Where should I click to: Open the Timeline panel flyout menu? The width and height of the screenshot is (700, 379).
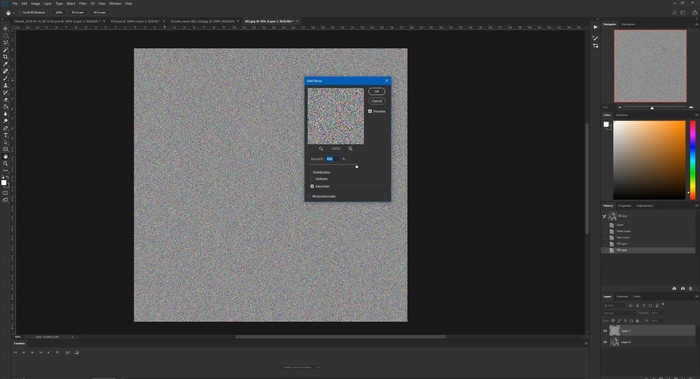click(586, 344)
